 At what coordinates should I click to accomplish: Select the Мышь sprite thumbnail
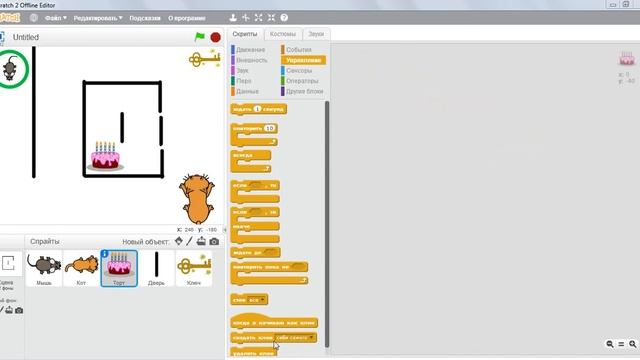click(x=44, y=268)
